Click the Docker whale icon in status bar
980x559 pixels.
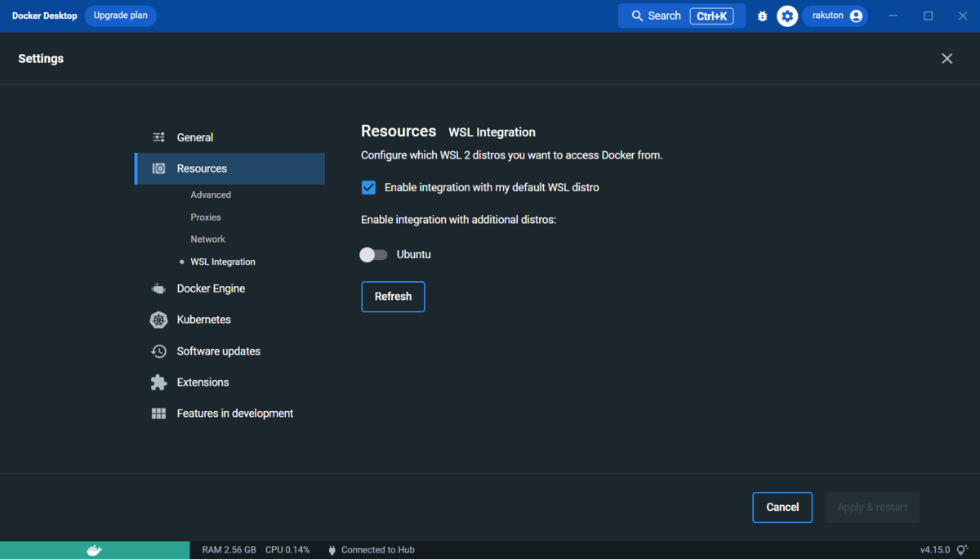[x=95, y=549]
